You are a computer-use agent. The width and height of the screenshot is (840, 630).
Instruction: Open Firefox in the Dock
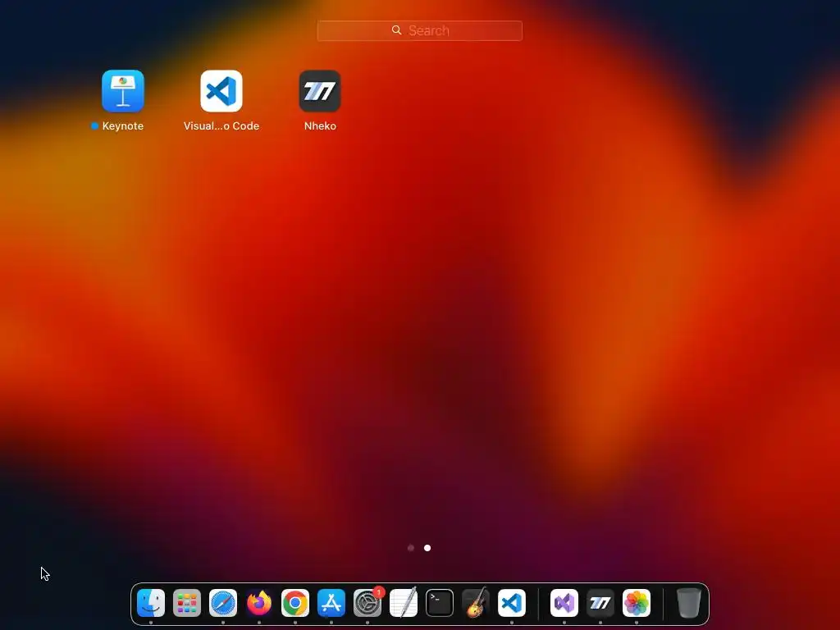point(259,603)
